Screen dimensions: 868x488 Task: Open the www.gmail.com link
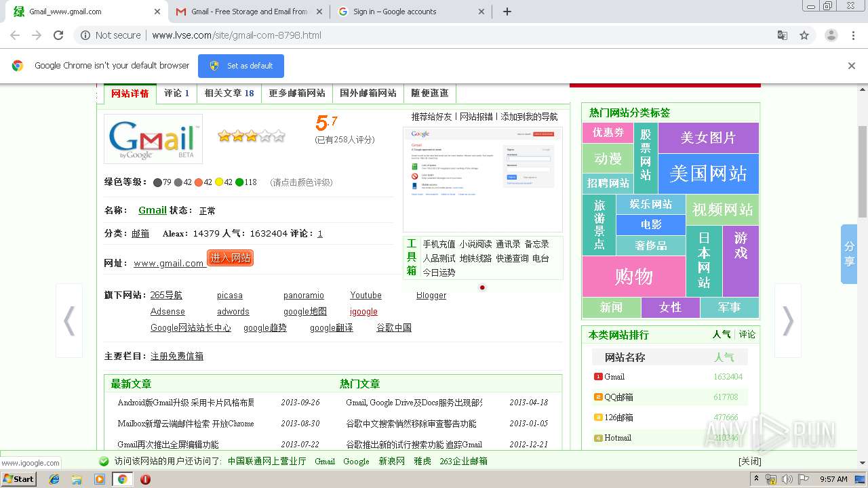169,263
